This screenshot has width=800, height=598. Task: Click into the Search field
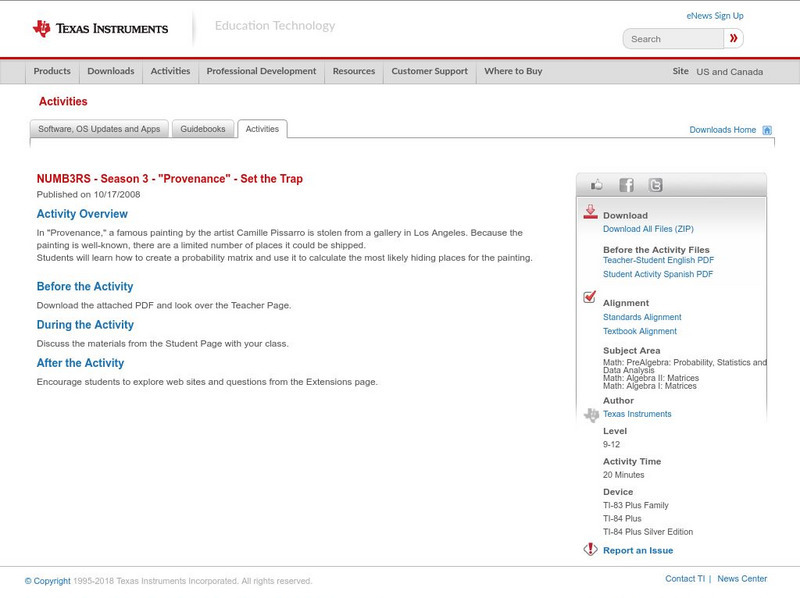click(673, 39)
